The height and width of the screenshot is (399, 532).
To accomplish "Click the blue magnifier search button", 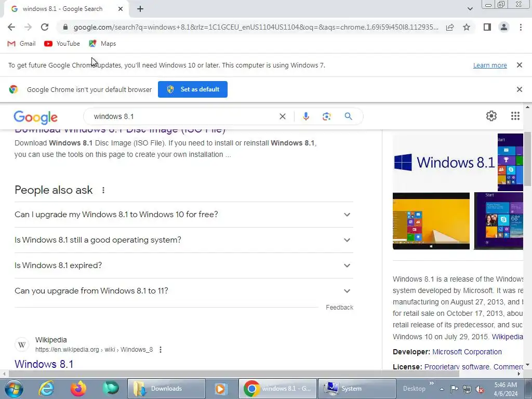I will click(348, 116).
